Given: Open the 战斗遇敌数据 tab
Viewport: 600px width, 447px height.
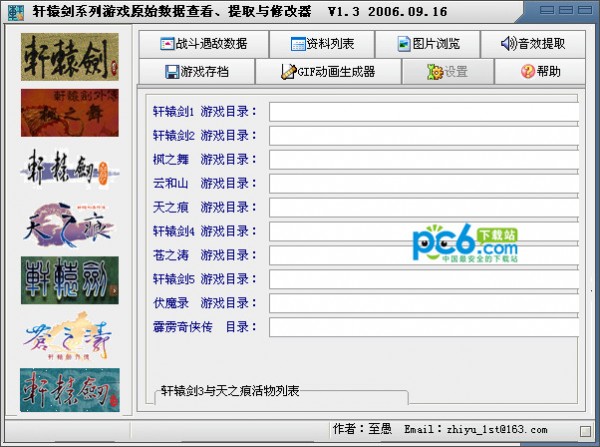Looking at the screenshot, I should [204, 44].
